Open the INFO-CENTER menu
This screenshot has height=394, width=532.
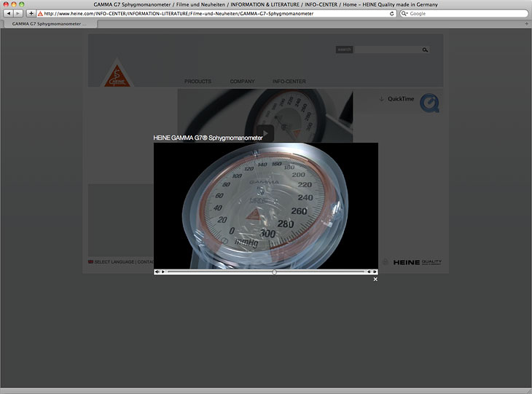(x=289, y=82)
